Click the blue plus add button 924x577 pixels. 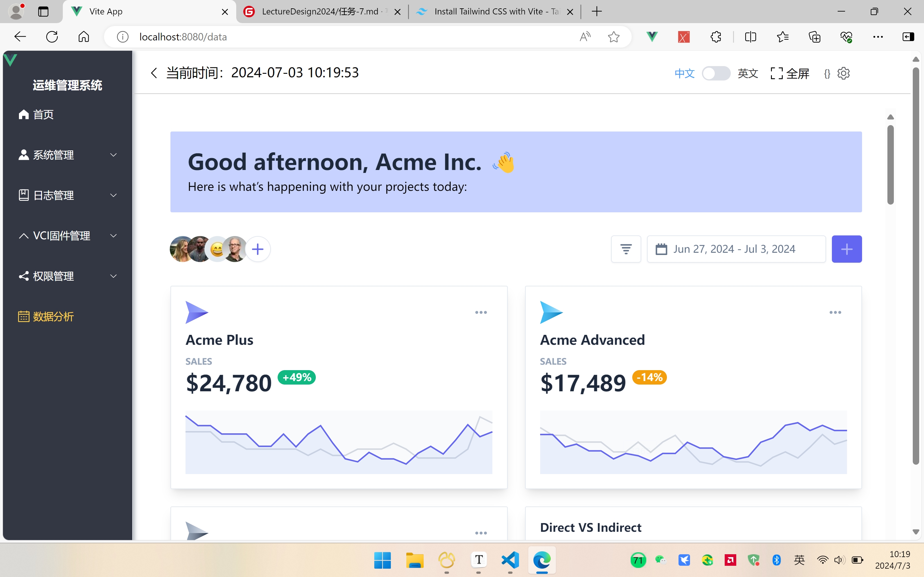coord(846,249)
